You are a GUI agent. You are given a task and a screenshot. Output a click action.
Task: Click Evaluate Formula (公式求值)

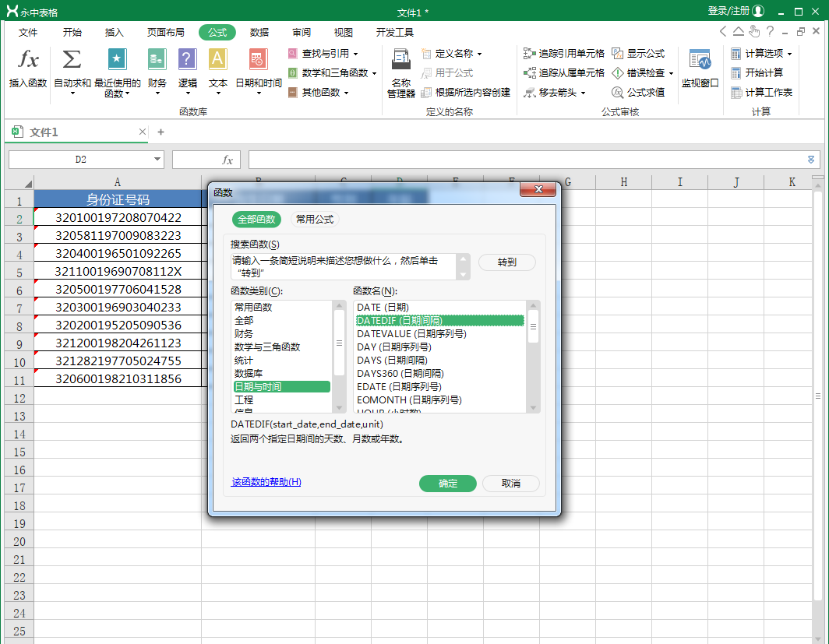pyautogui.click(x=638, y=93)
